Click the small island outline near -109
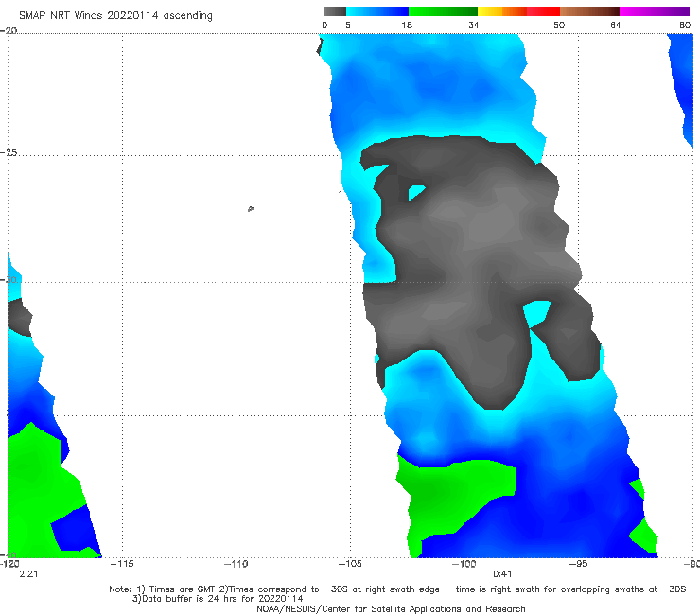 (251, 208)
